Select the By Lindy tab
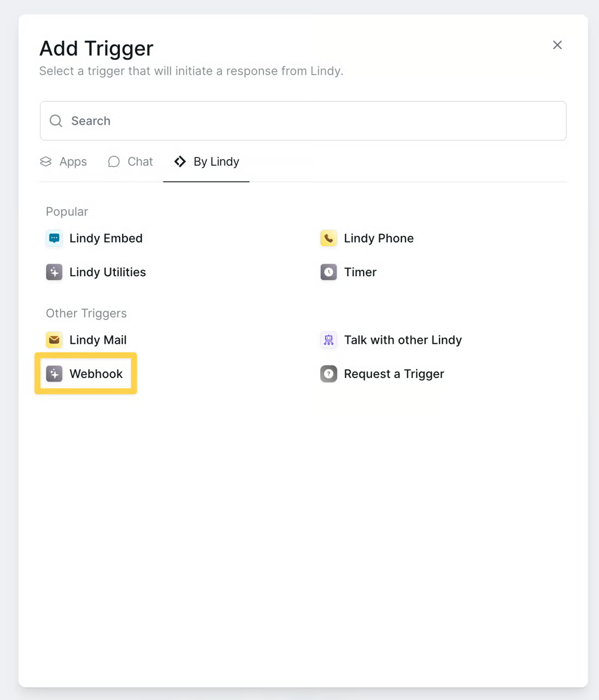This screenshot has width=599, height=700. [206, 162]
